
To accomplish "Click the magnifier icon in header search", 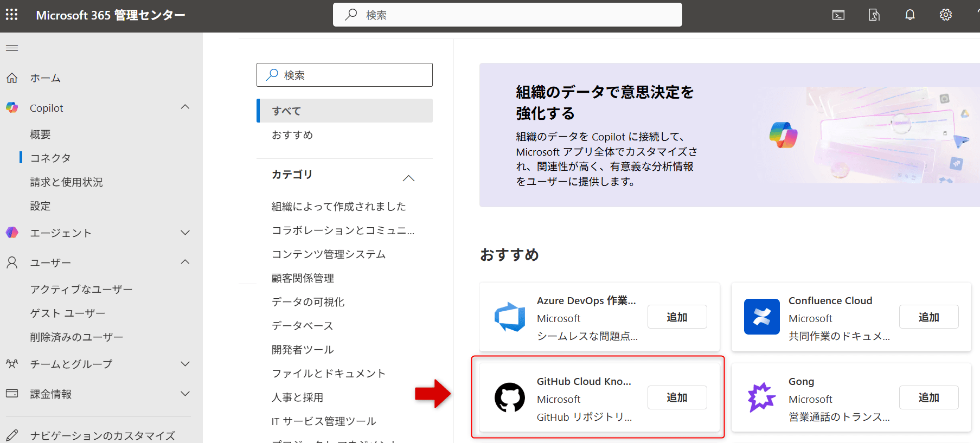I will point(351,15).
